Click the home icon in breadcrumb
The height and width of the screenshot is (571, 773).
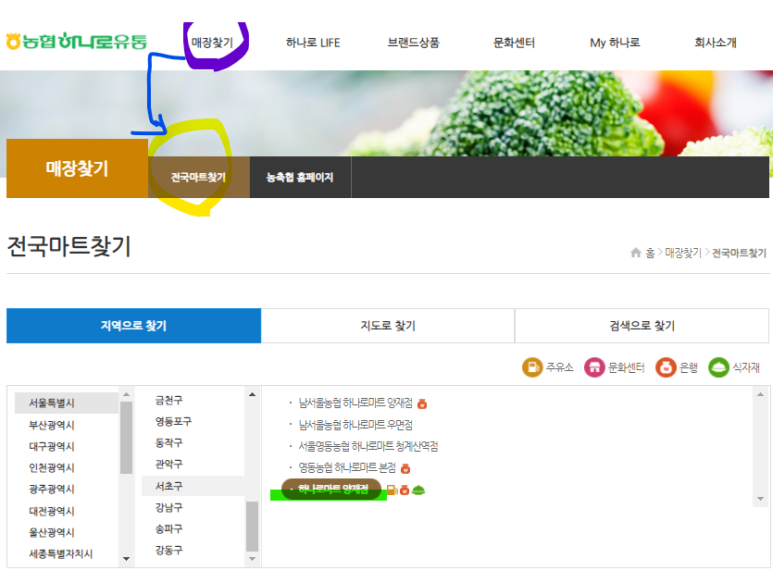tap(636, 252)
